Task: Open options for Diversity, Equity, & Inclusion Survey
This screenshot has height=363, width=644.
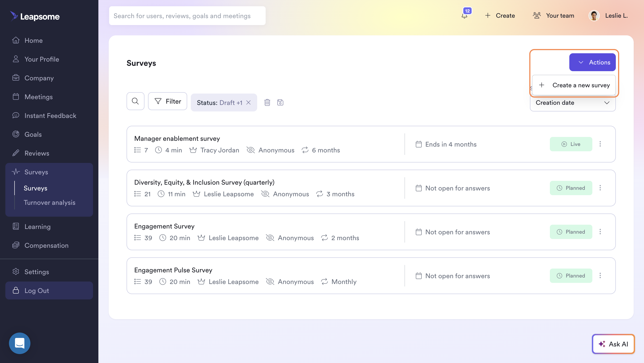Action: coord(600,188)
